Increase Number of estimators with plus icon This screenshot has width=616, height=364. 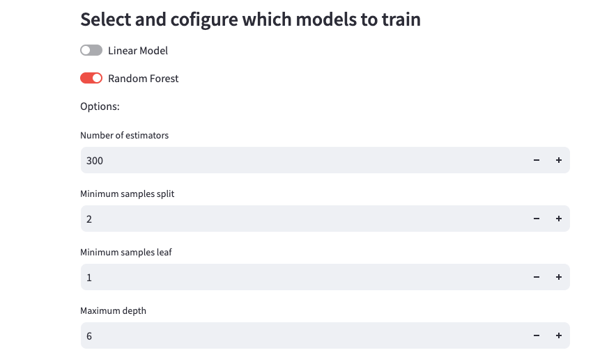pos(558,161)
